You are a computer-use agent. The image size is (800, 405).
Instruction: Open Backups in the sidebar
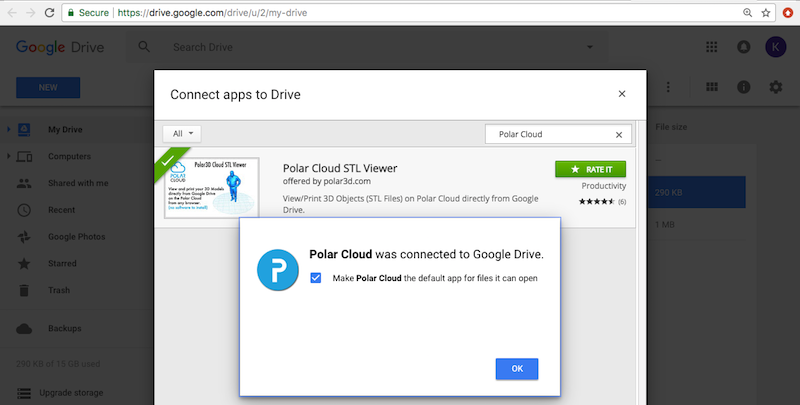(64, 328)
